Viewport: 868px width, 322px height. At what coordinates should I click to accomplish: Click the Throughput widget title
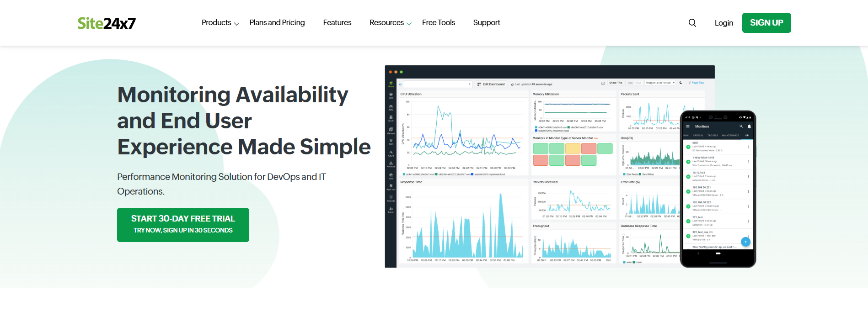pos(541,226)
